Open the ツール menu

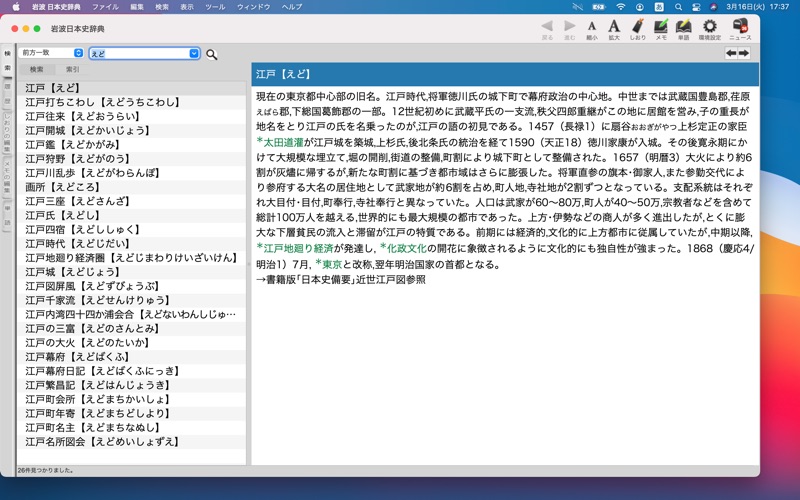(214, 6)
